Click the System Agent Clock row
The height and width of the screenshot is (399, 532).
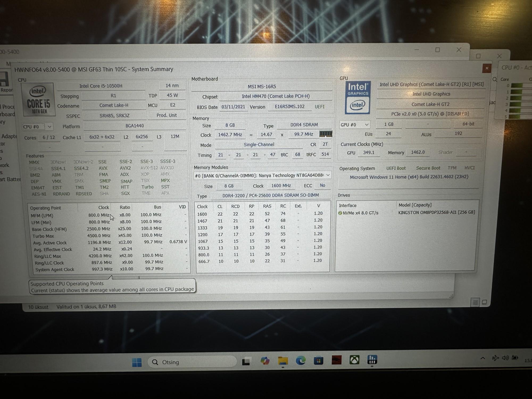click(112, 269)
